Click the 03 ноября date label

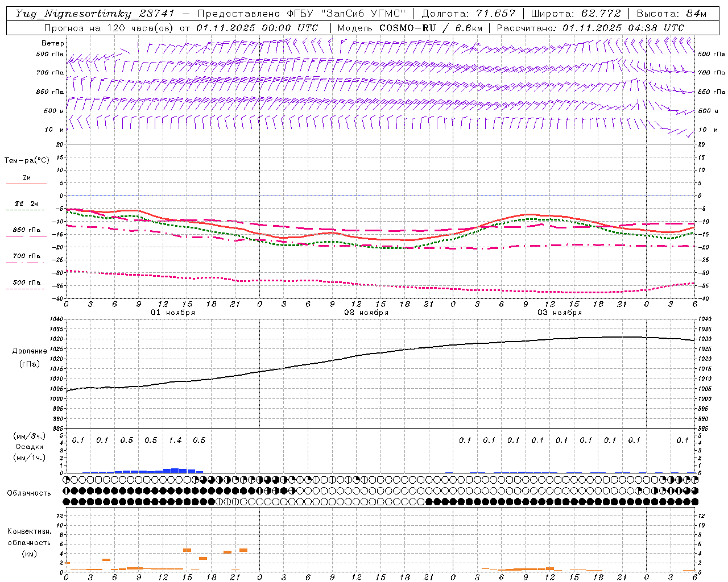tap(560, 313)
